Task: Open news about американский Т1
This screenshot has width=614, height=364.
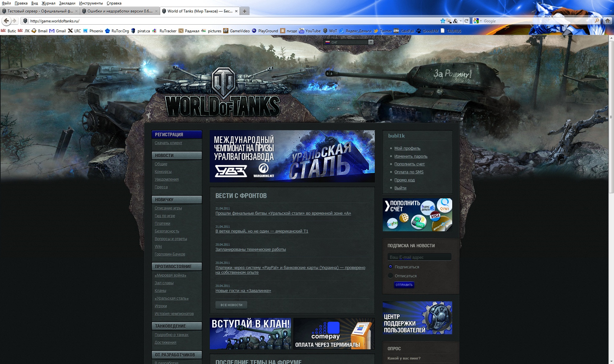Action: point(262,231)
